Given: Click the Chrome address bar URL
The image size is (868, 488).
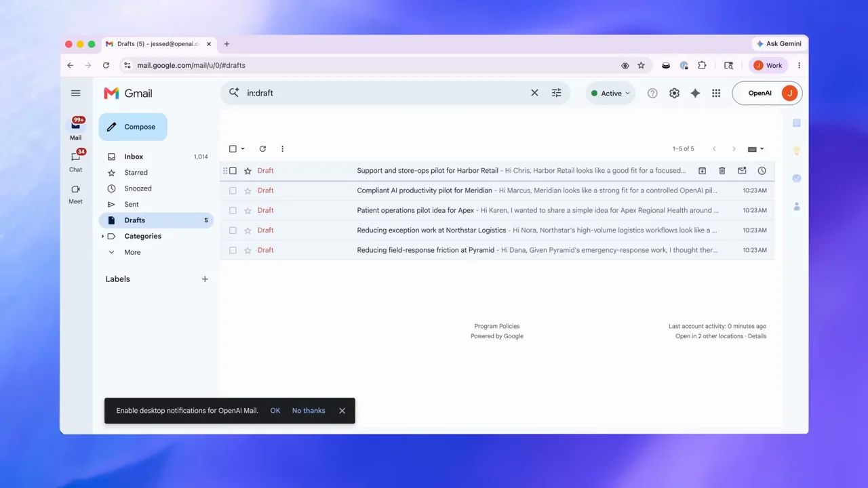Looking at the screenshot, I should coord(191,66).
